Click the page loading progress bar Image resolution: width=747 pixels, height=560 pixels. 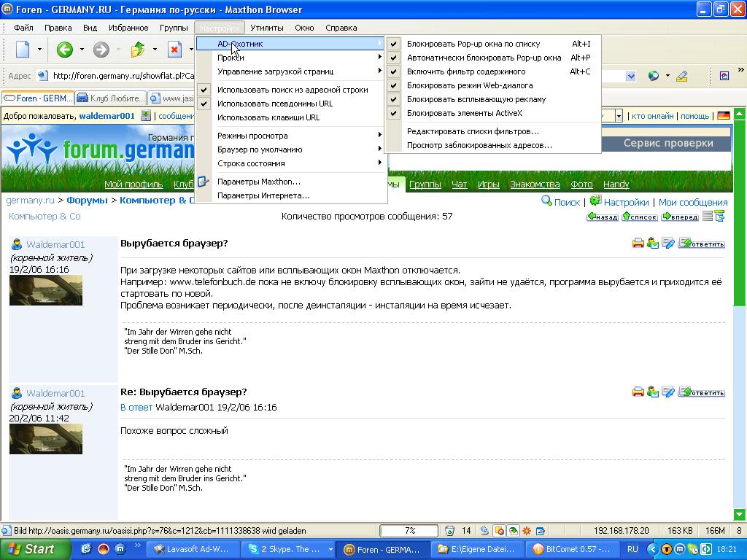[409, 531]
